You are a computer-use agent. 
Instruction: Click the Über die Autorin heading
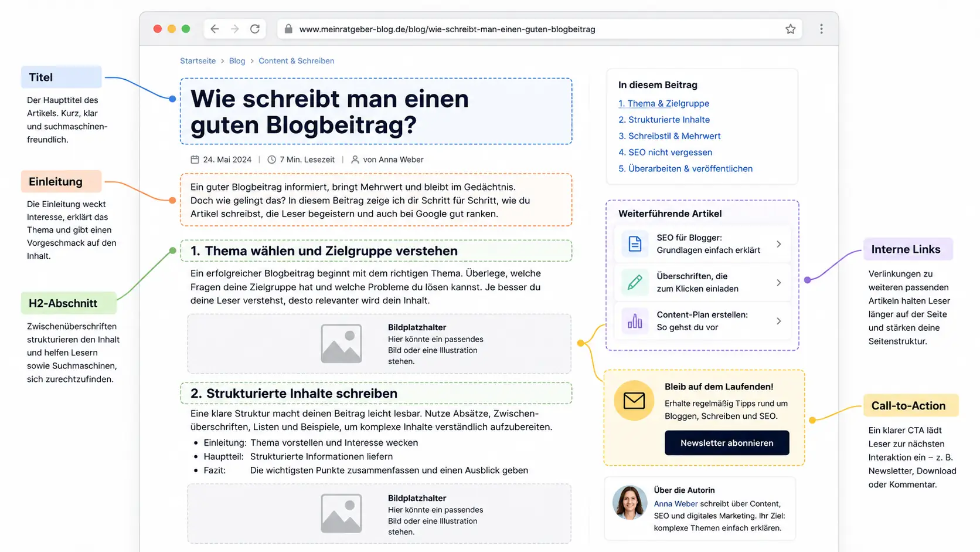tap(684, 490)
